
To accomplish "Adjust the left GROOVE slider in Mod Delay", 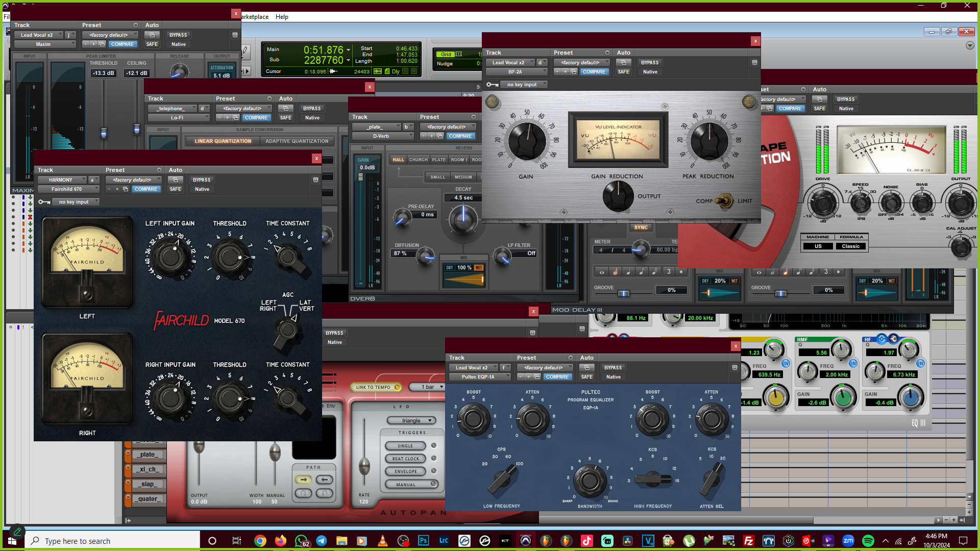I will point(623,293).
